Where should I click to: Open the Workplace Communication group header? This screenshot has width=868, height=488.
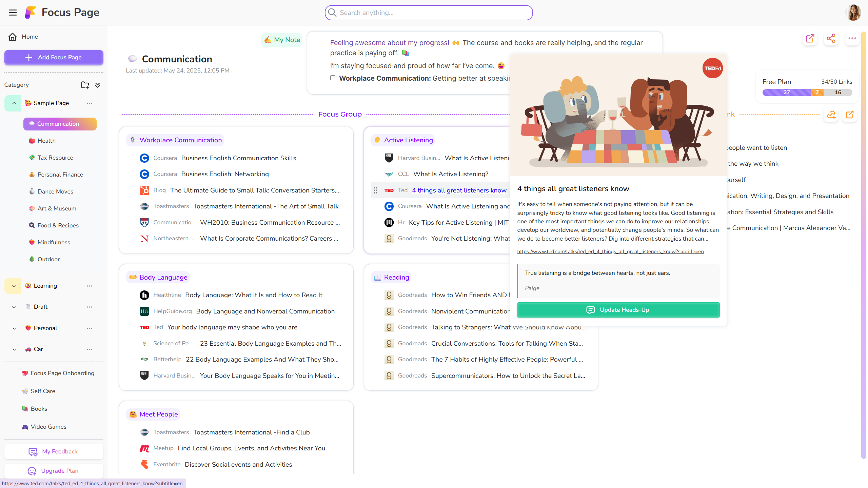[175, 140]
